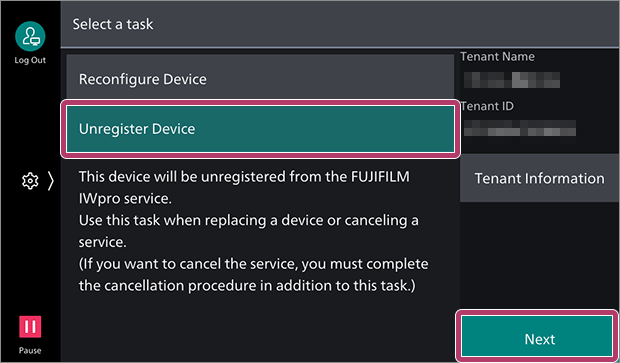Click the Tenant ID label
Screen dimensions: 620x363
click(x=487, y=106)
